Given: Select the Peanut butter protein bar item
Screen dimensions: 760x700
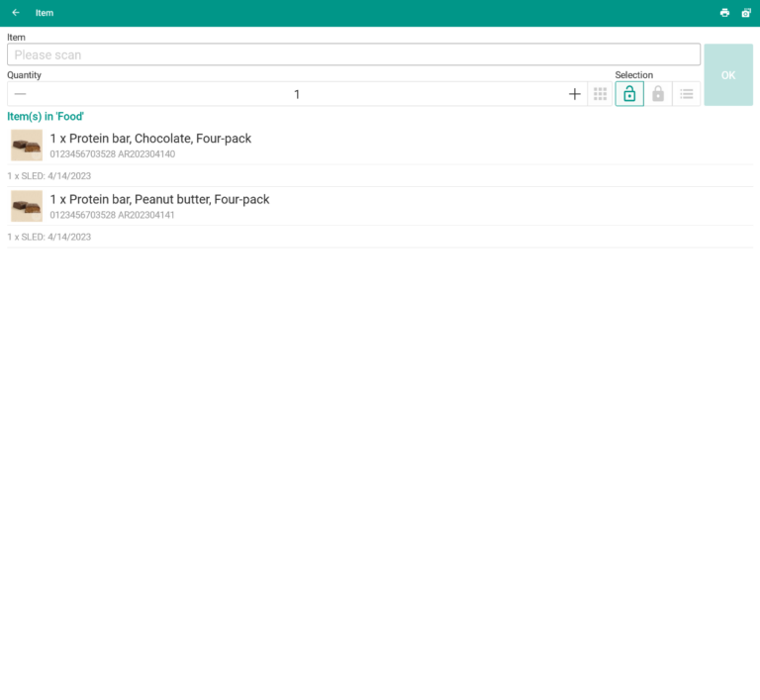Looking at the screenshot, I should coord(159,199).
